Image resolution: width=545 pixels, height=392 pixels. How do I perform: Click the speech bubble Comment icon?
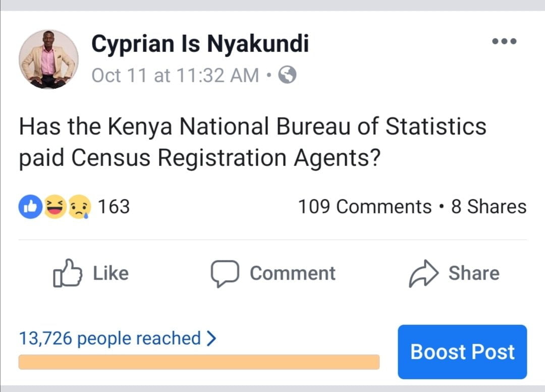click(224, 273)
